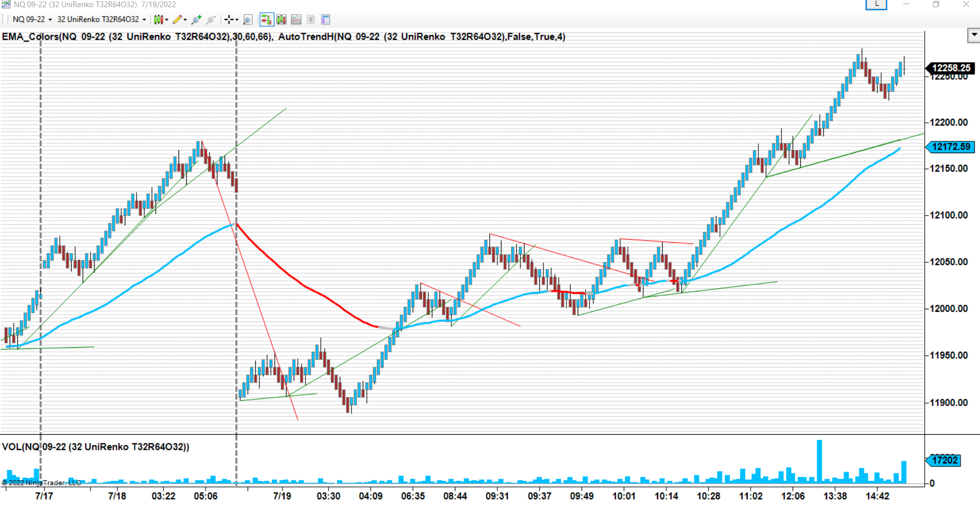
Task: Click the 08:44 time axis label
Action: point(455,496)
